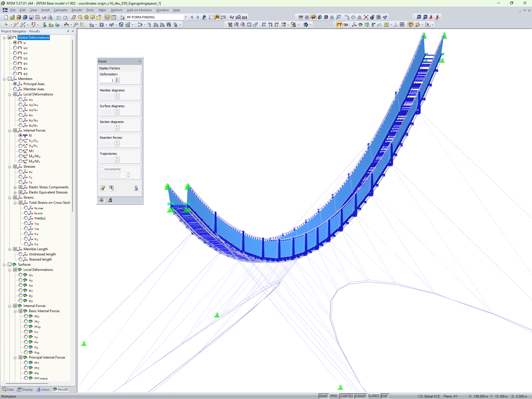The height and width of the screenshot is (399, 532).
Task: Increase the Deformation display factor stepper
Action: [x=117, y=79]
